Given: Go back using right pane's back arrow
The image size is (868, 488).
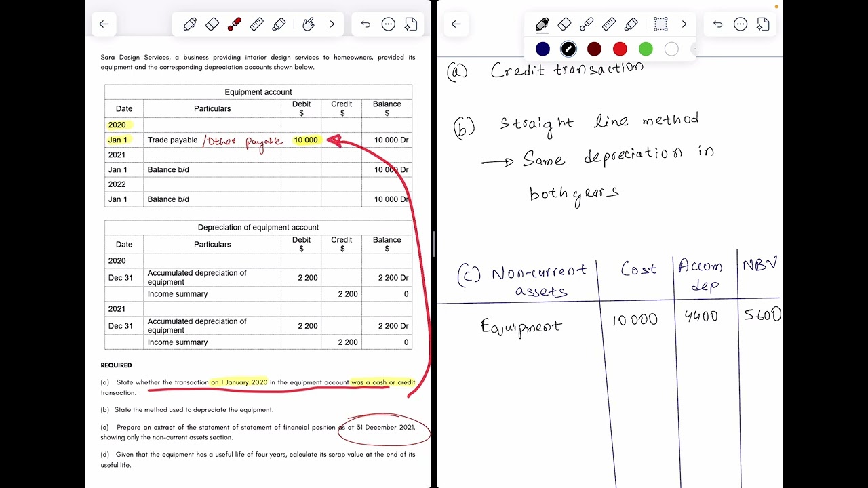Looking at the screenshot, I should [456, 24].
